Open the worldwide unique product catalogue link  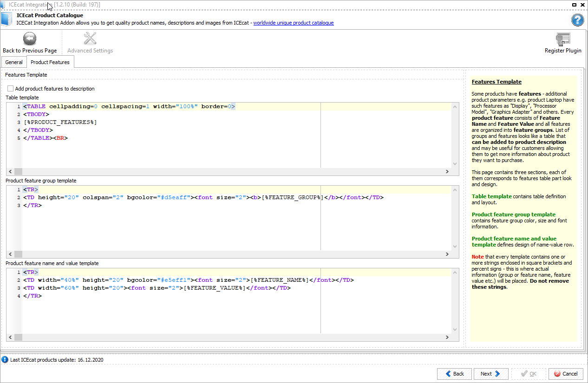(294, 23)
